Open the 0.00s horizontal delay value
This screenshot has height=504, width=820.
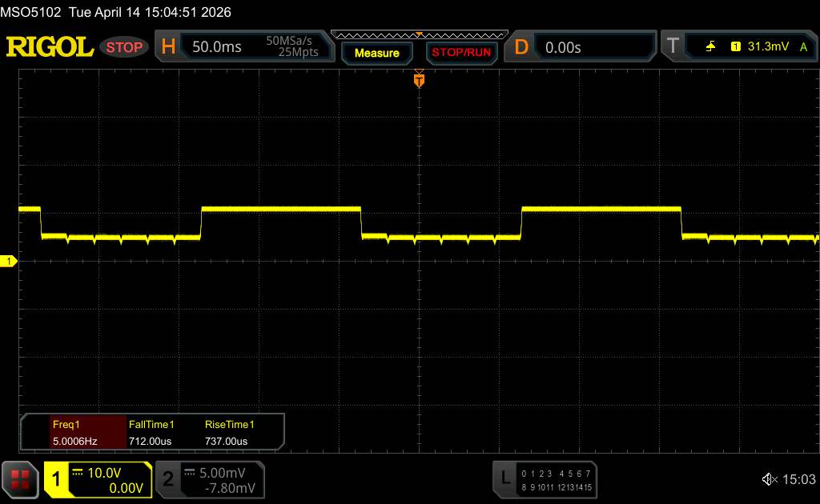563,47
